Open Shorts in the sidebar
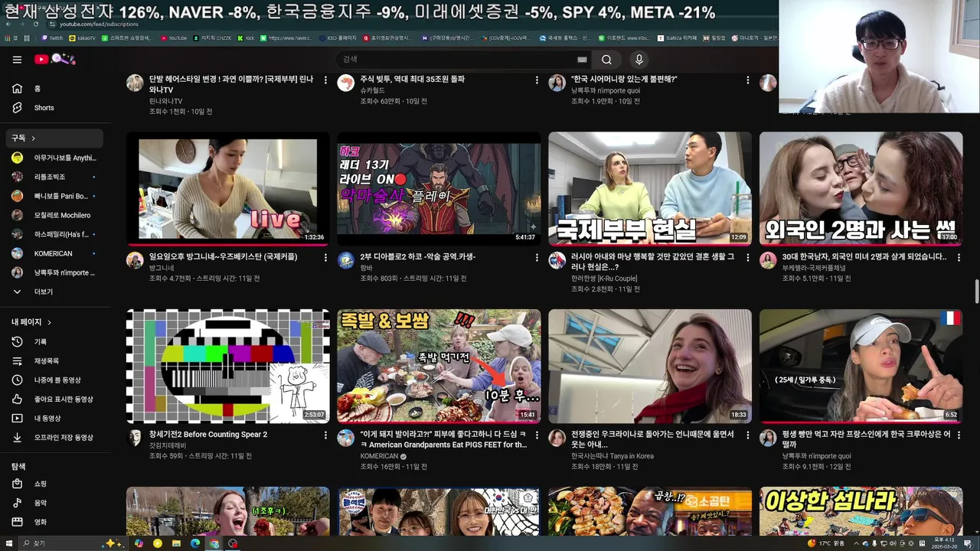The image size is (980, 551). pos(55,108)
